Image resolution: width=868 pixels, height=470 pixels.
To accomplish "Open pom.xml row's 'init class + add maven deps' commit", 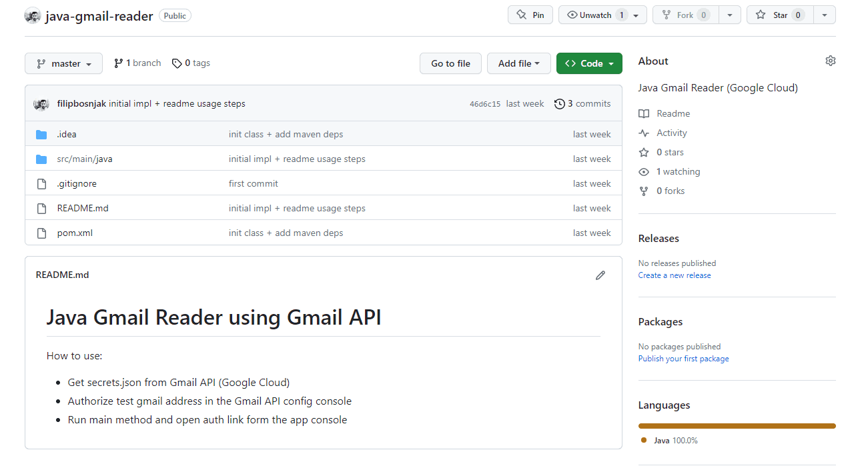I will [x=286, y=233].
